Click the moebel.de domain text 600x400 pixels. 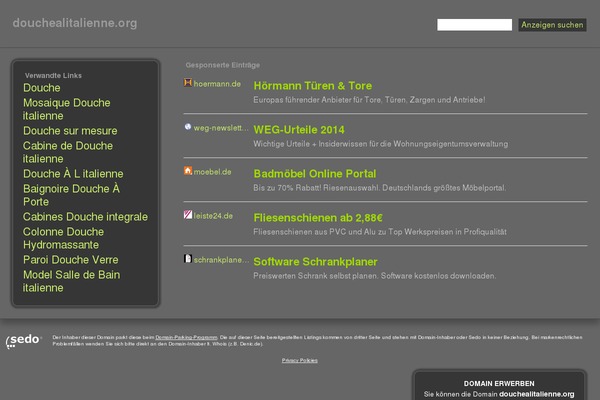(x=212, y=172)
